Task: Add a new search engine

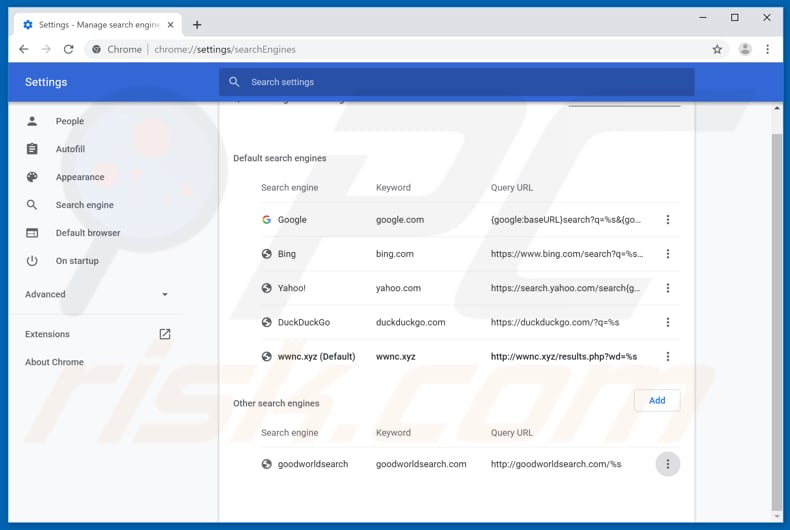Action: (x=657, y=401)
